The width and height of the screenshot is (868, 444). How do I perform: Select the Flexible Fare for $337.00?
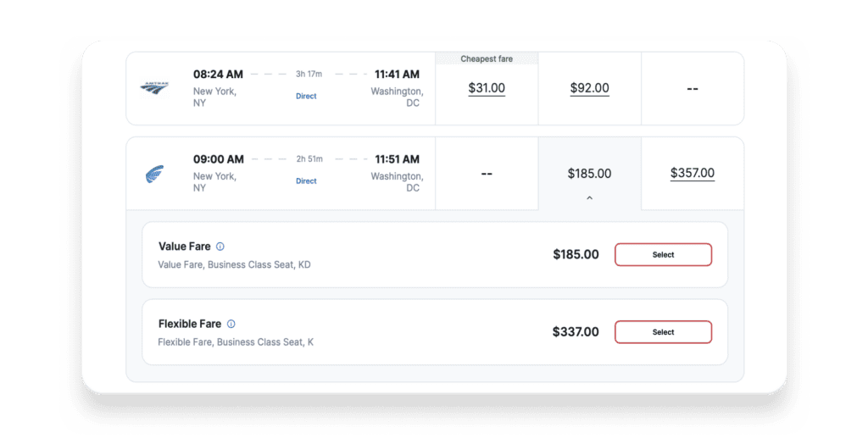[x=663, y=332]
